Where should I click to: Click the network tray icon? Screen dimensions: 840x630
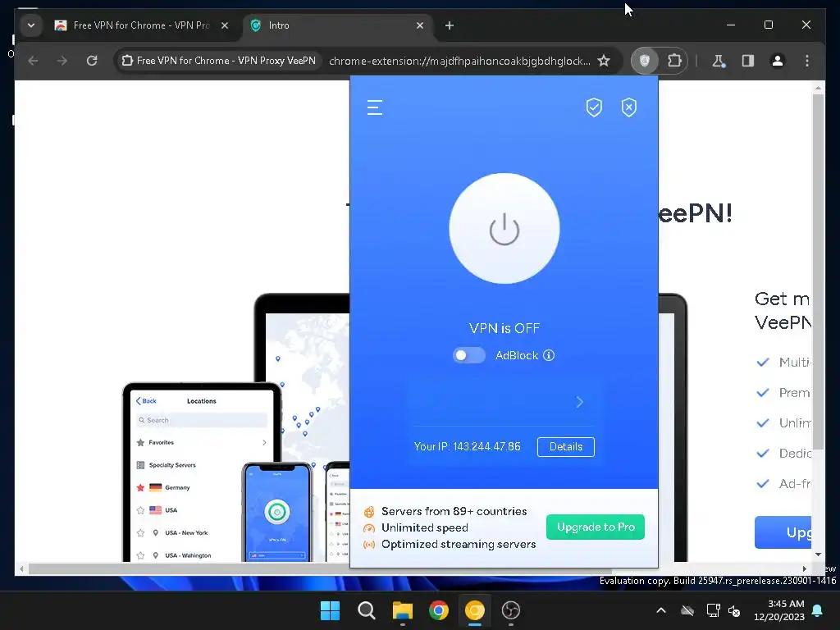(713, 610)
